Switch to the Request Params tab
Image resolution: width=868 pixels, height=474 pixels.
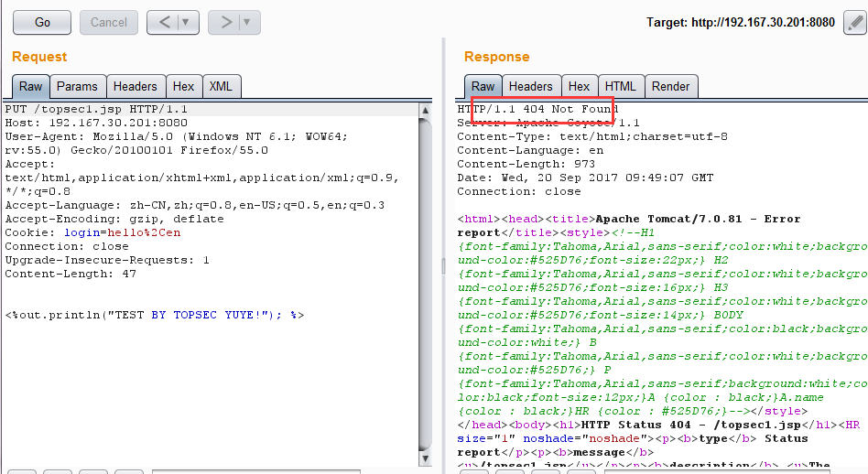[77, 87]
